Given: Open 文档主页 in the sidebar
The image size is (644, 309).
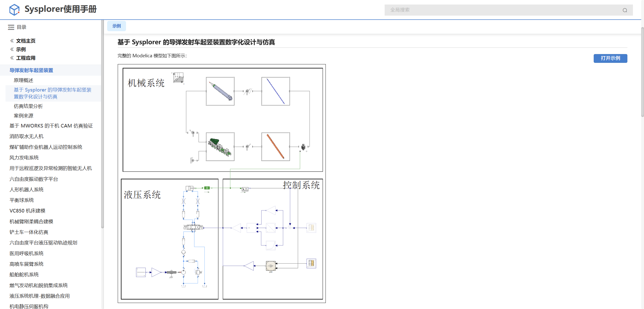Looking at the screenshot, I should click(x=26, y=41).
